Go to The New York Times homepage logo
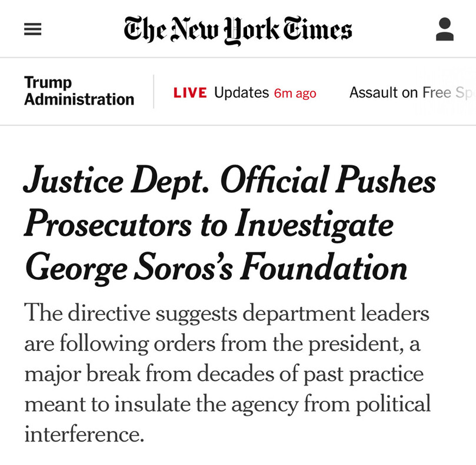Screen dimensions: 476x465 (238, 29)
